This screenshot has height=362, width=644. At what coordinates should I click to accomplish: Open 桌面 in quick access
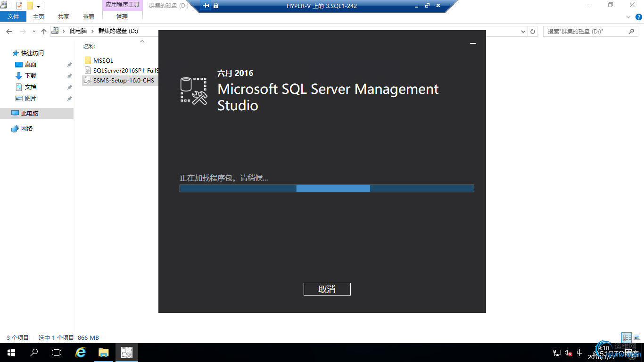pyautogui.click(x=31, y=65)
